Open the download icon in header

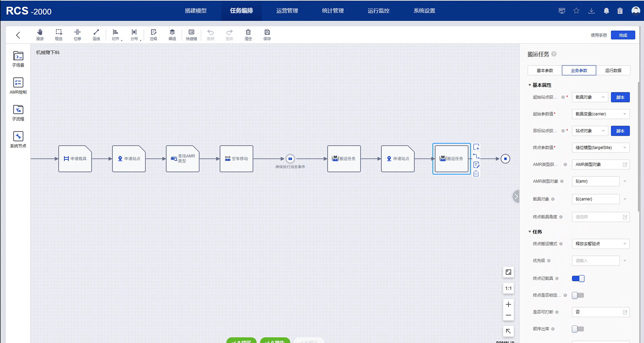point(592,11)
